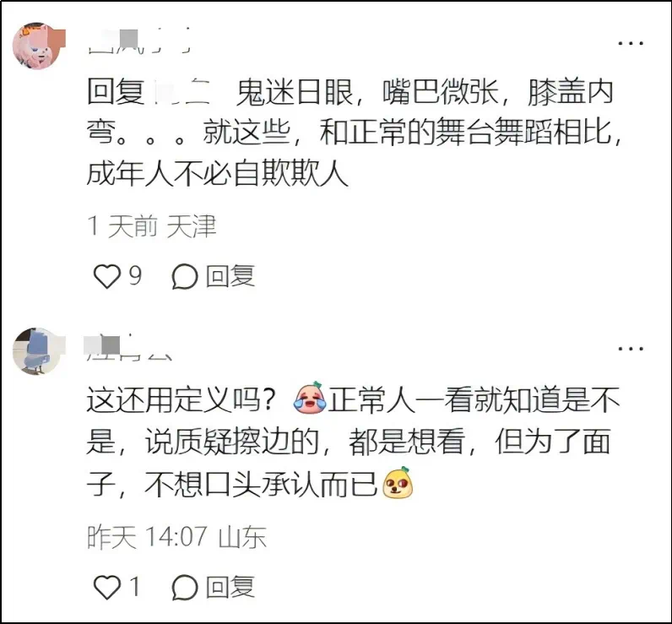Like the first comment from Tianjin

106,276
